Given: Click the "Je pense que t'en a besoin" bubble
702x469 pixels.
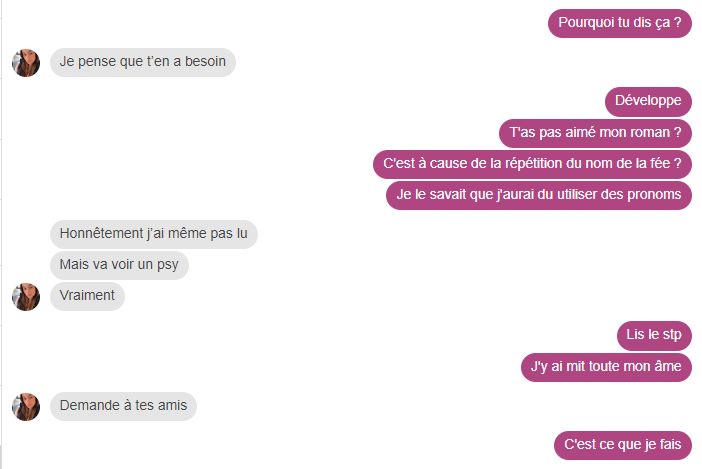Looking at the screenshot, I should [143, 62].
